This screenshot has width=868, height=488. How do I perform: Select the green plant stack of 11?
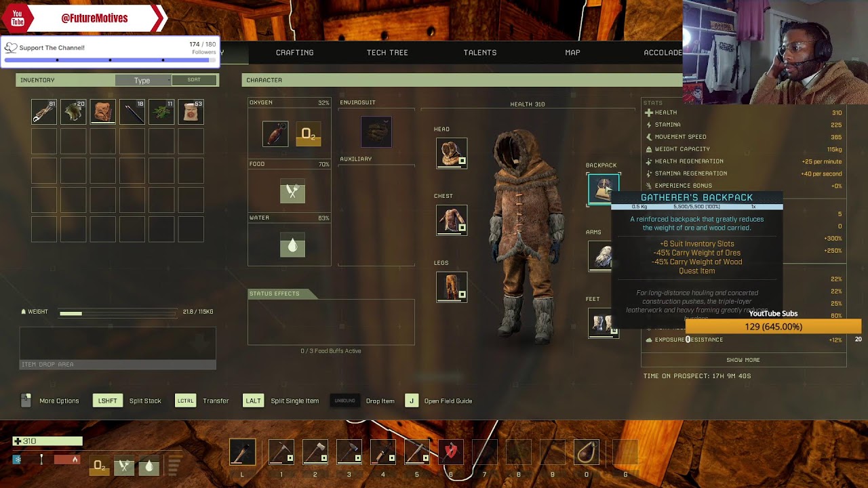(161, 112)
